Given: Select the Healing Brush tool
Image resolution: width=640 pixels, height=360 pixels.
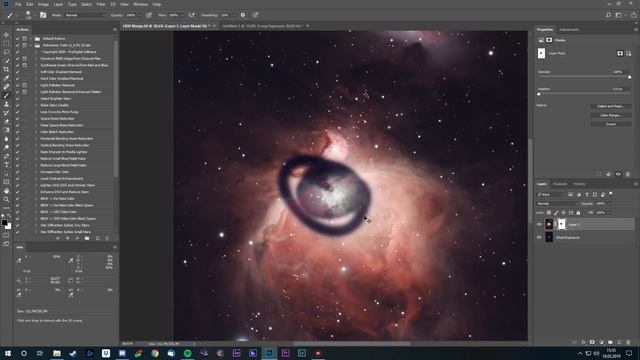Looking at the screenshot, I should coord(6,87).
